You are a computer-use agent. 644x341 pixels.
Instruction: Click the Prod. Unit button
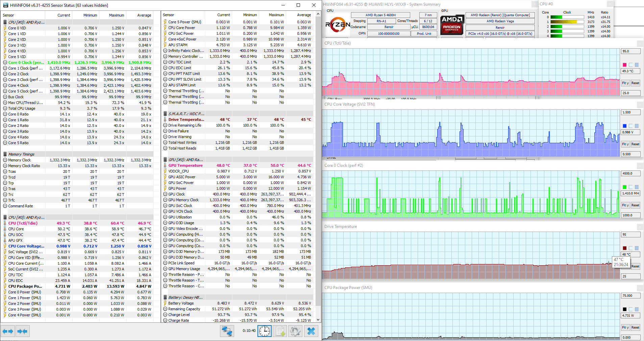[424, 34]
